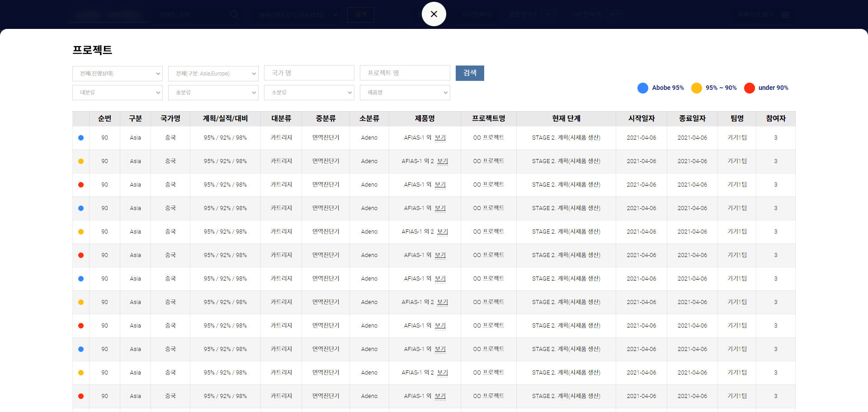868x412 pixels.
Task: Focus the 국가 명 input field
Action: pos(309,73)
